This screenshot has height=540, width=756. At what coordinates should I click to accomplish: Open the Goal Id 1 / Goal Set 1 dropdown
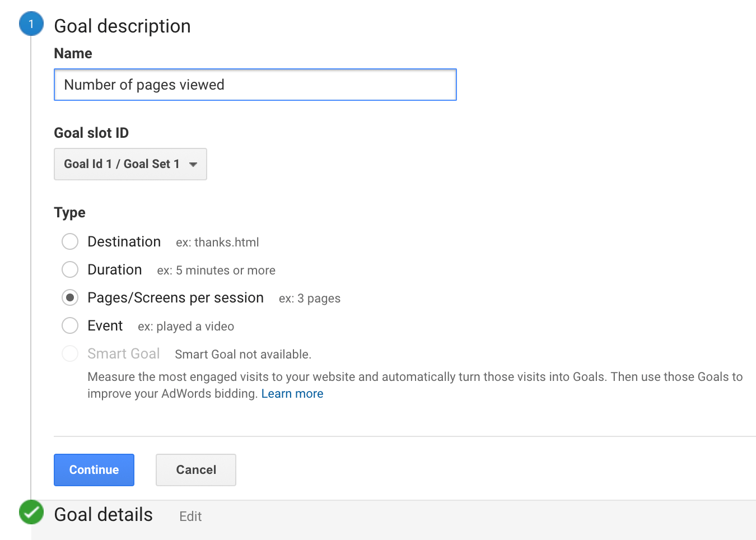[x=130, y=164]
